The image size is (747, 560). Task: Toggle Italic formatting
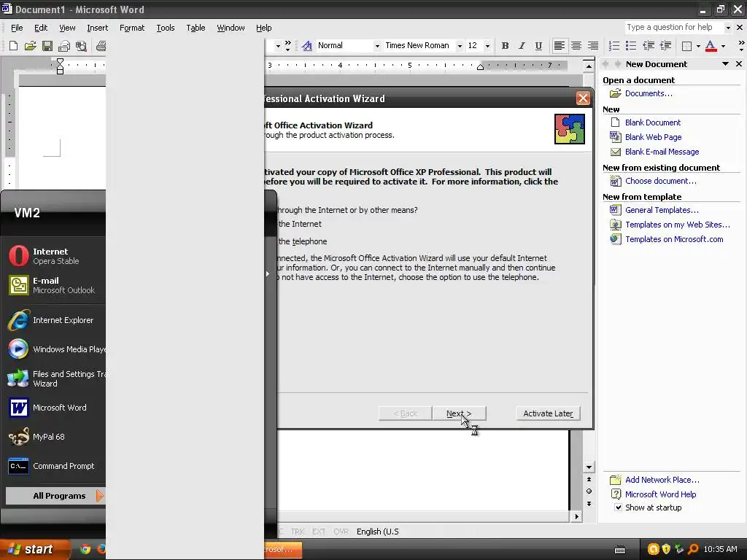pos(522,46)
